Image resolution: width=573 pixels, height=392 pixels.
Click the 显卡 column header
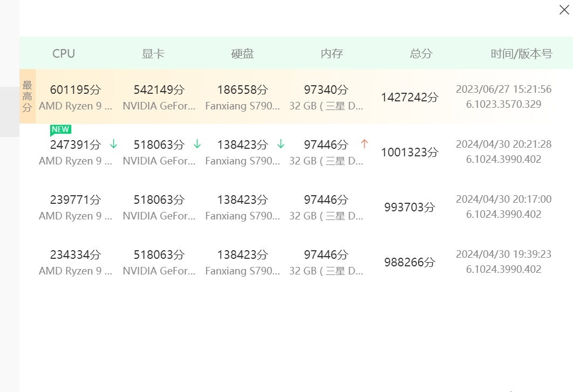153,53
